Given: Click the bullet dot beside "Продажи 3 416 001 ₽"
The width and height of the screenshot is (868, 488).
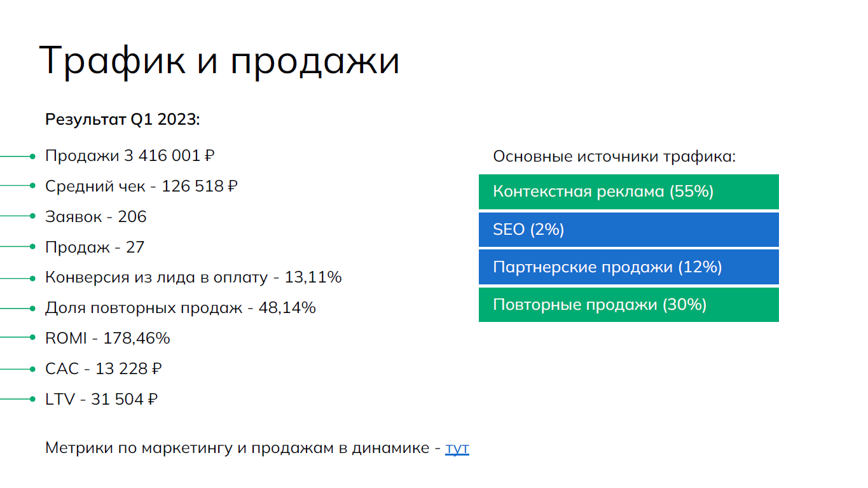Looking at the screenshot, I should 32,155.
